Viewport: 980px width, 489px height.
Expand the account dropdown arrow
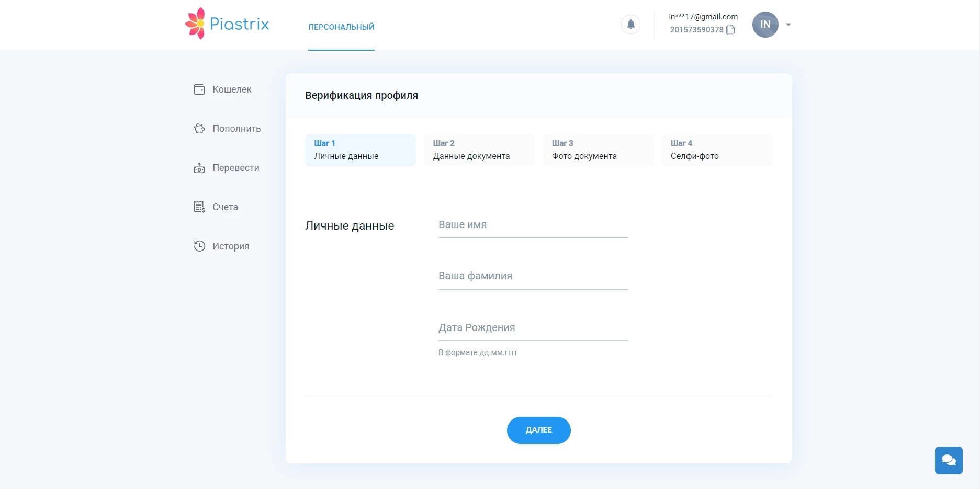[x=788, y=25]
